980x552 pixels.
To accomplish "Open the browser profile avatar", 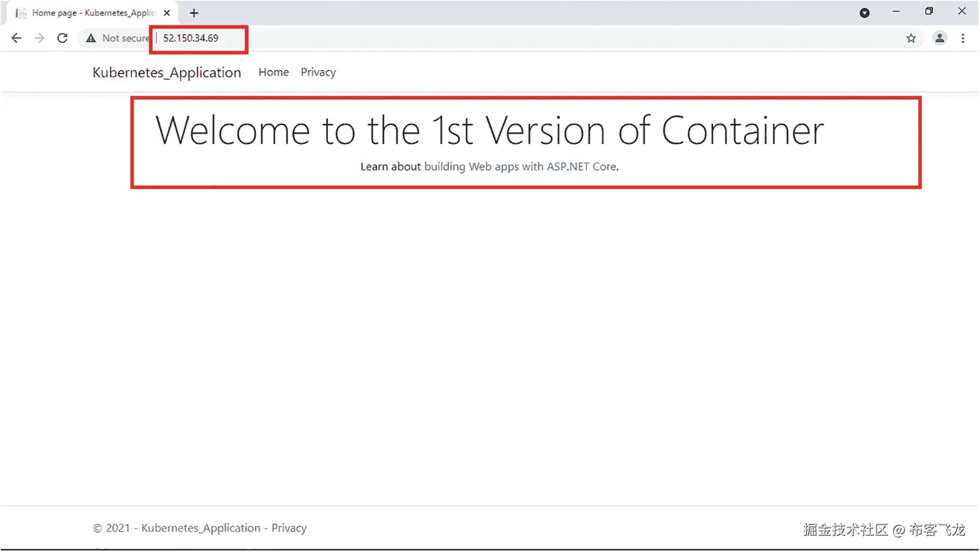I will [x=940, y=38].
